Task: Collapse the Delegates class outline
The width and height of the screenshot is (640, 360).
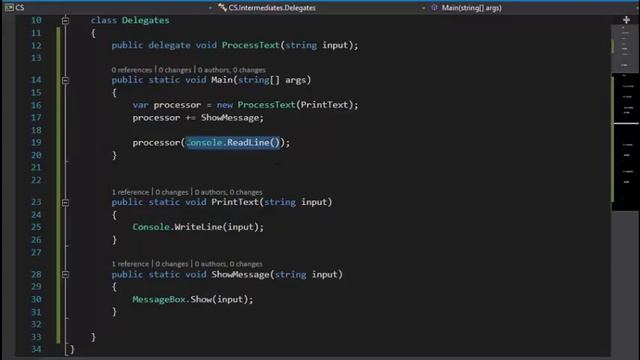Action: coord(65,20)
